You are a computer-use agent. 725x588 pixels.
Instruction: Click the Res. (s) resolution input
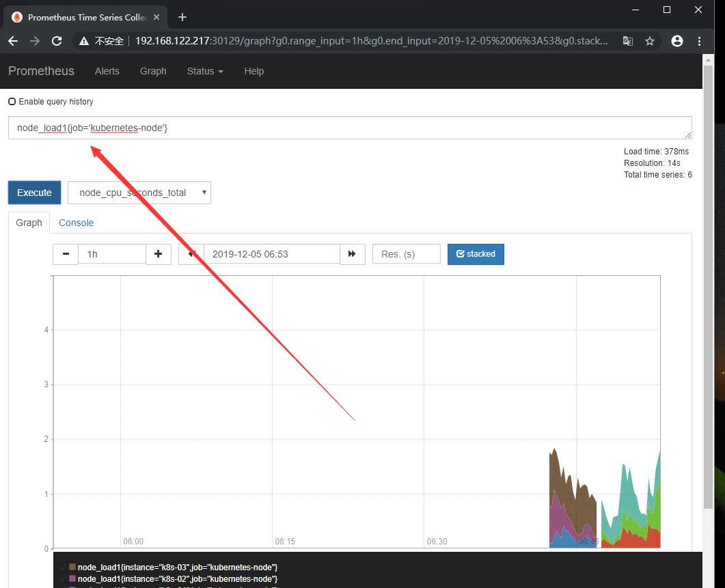point(407,254)
